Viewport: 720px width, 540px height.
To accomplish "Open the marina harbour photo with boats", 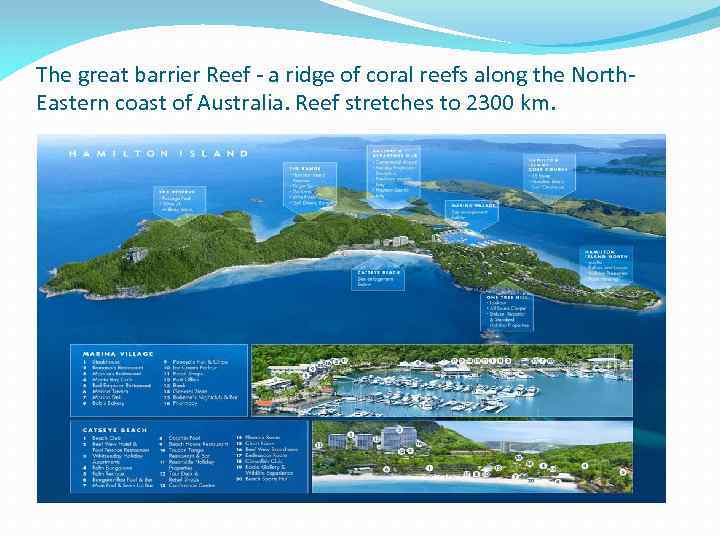I will [442, 381].
